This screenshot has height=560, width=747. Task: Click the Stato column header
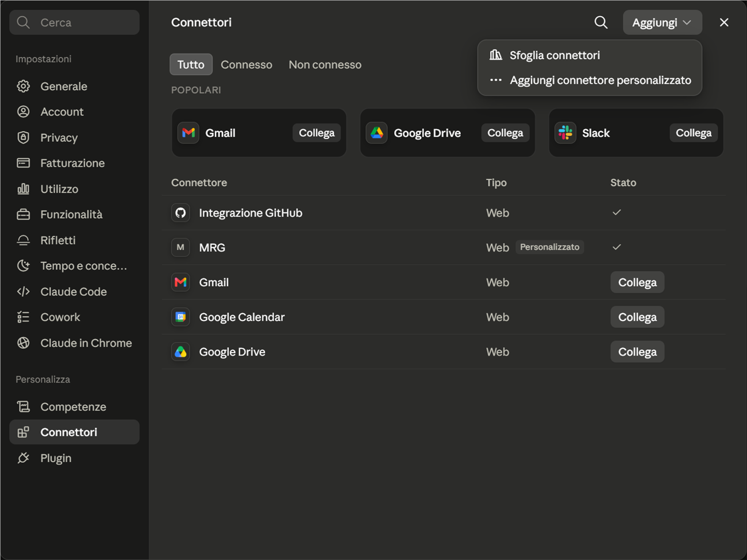(623, 183)
